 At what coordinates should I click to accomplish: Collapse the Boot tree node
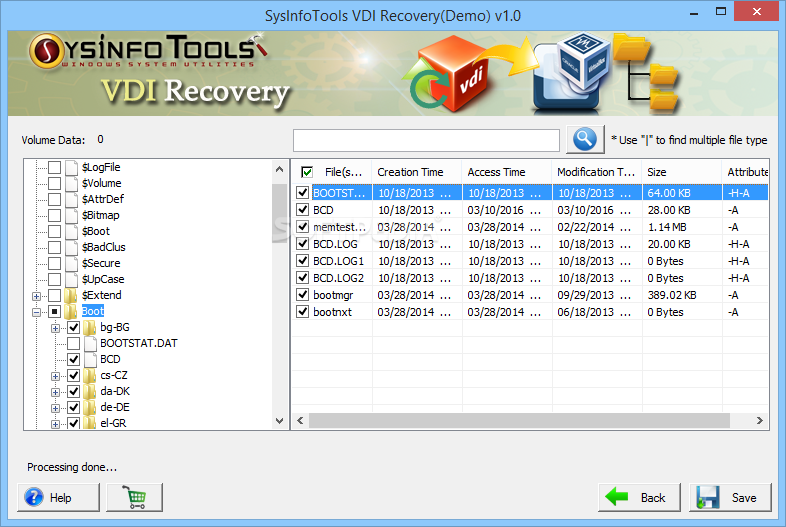click(x=37, y=312)
